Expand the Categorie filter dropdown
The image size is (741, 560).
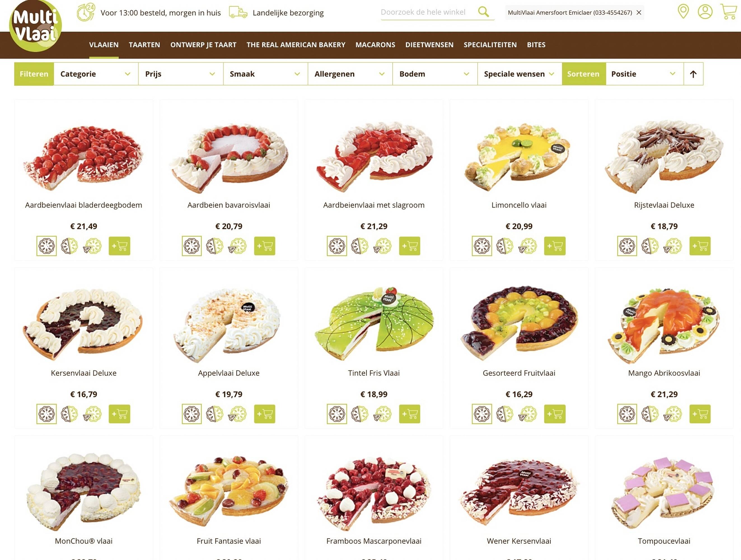click(96, 74)
